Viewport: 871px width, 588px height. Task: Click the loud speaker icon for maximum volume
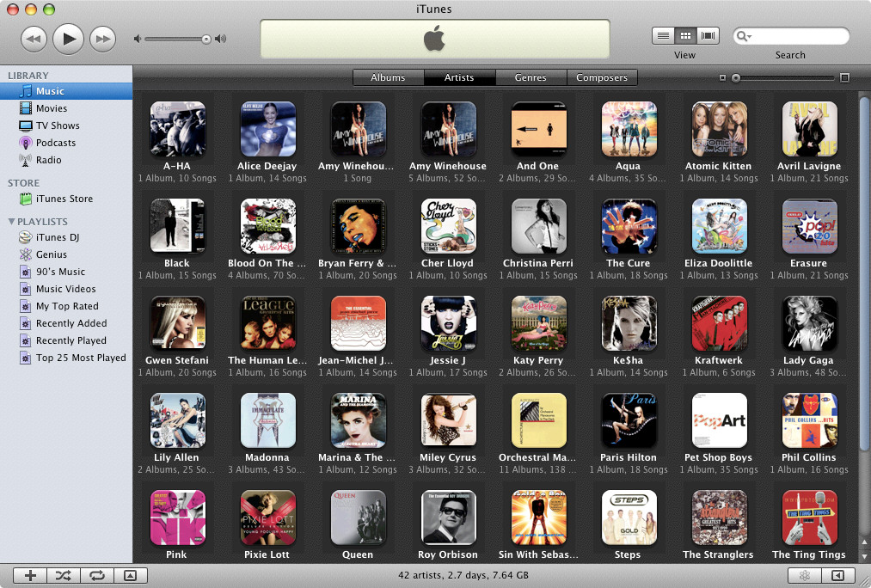pos(220,39)
